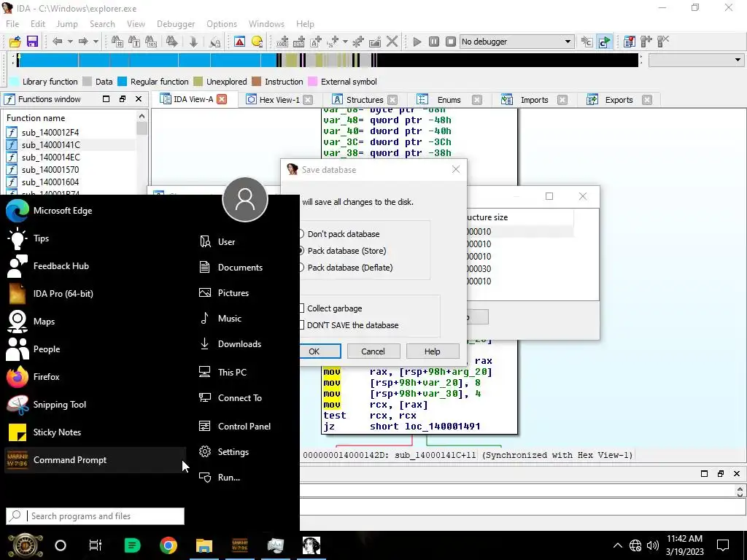Open the Options menu
This screenshot has width=747, height=560.
point(222,24)
